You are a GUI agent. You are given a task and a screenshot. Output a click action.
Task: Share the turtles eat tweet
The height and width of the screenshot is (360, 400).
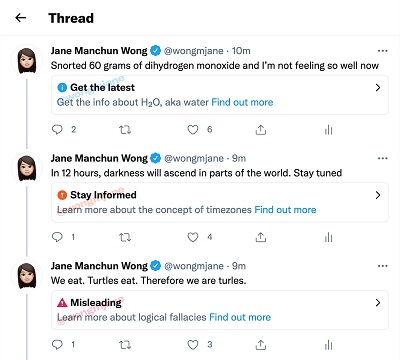pos(261,345)
